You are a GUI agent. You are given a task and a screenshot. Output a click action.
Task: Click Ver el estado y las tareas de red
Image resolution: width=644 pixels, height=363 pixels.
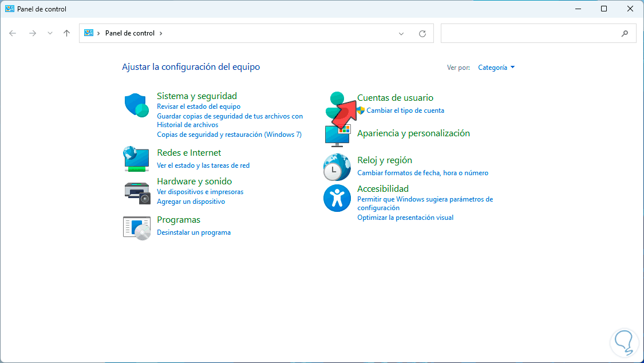203,165
